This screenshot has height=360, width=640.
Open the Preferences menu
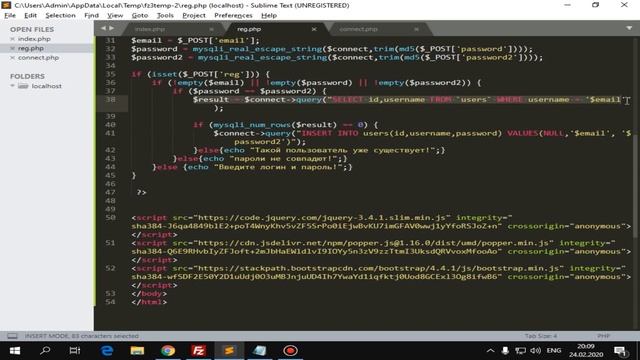click(233, 16)
